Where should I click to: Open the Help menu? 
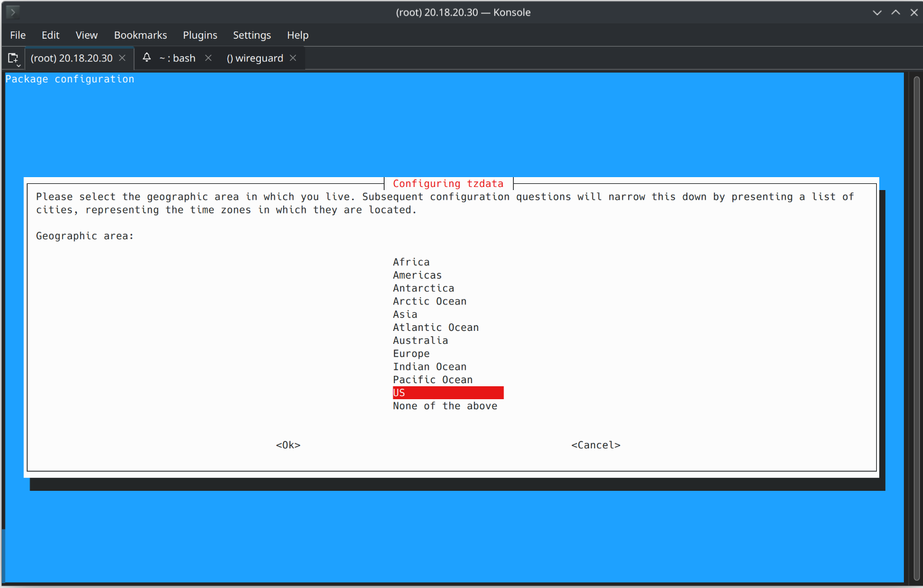298,35
